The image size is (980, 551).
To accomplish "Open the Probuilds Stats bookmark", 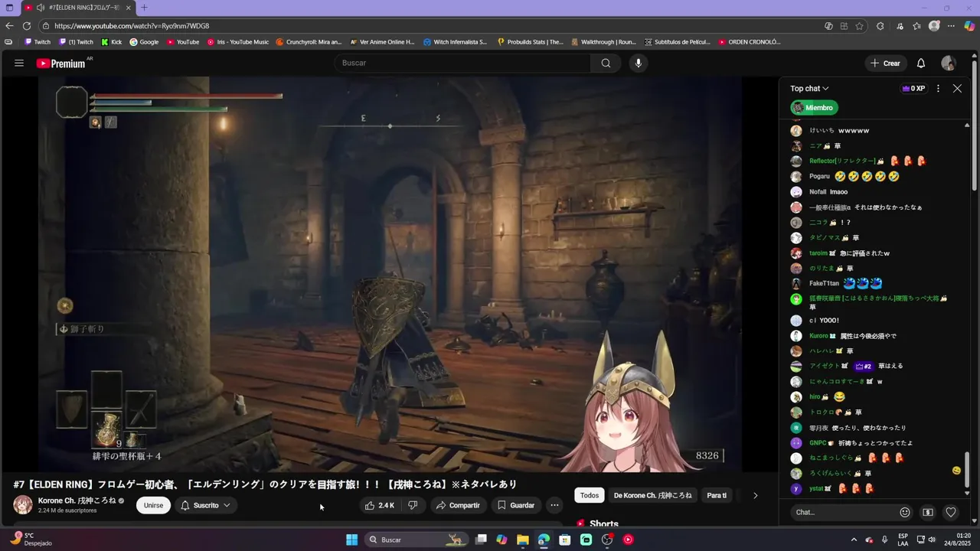I will click(530, 42).
